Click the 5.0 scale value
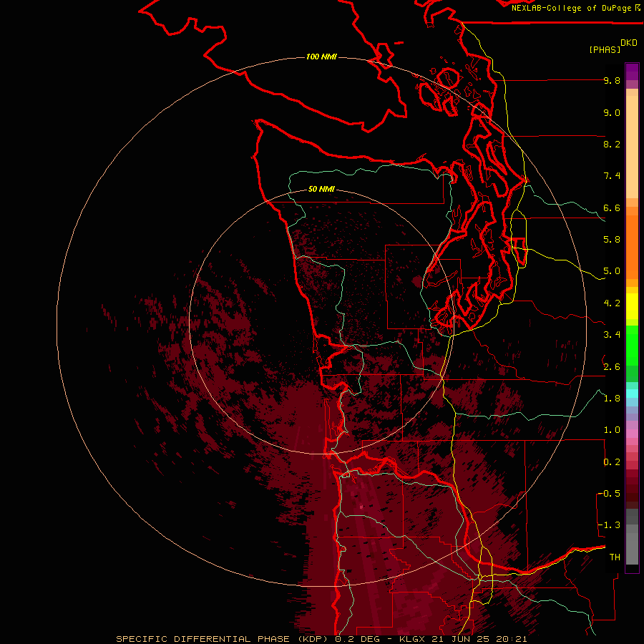Image resolution: width=644 pixels, height=644 pixels. (x=612, y=271)
